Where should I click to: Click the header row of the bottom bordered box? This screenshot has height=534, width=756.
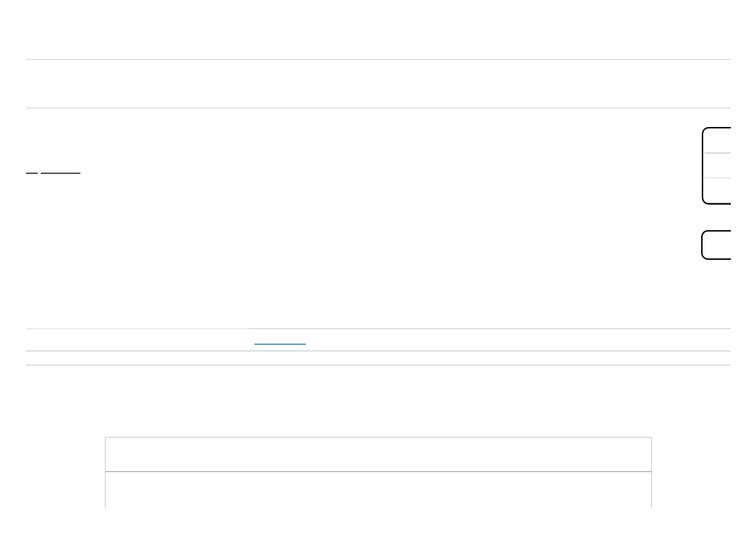(x=378, y=454)
